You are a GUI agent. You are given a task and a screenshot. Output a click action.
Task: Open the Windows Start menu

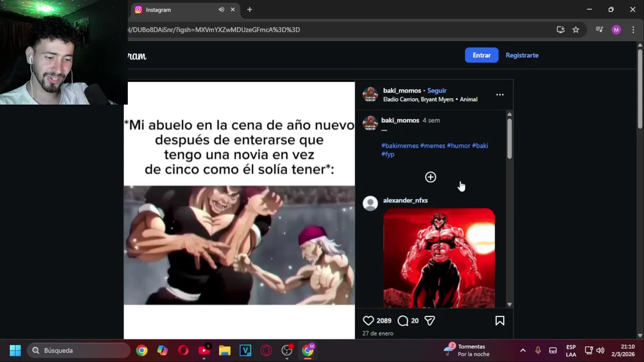click(15, 350)
